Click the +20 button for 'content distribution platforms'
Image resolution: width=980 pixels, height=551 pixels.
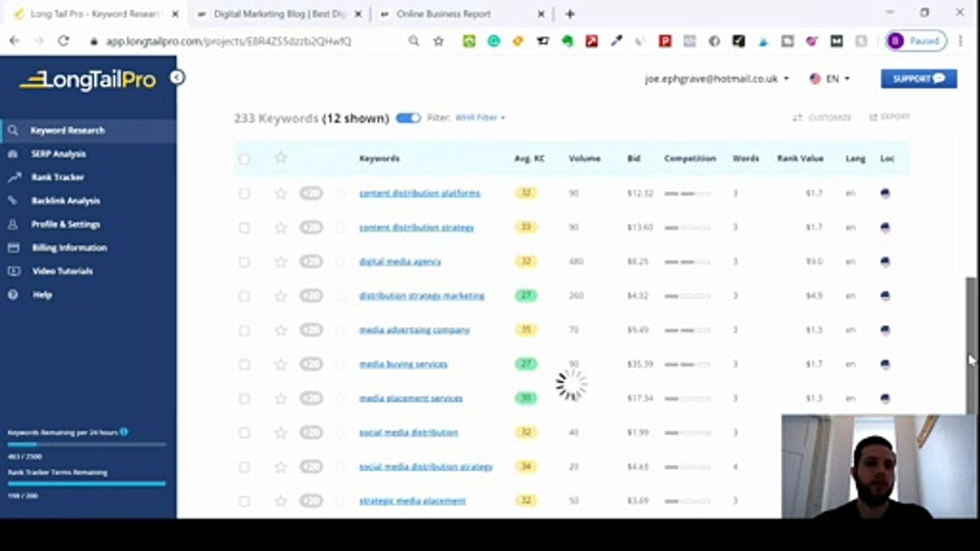coord(311,194)
